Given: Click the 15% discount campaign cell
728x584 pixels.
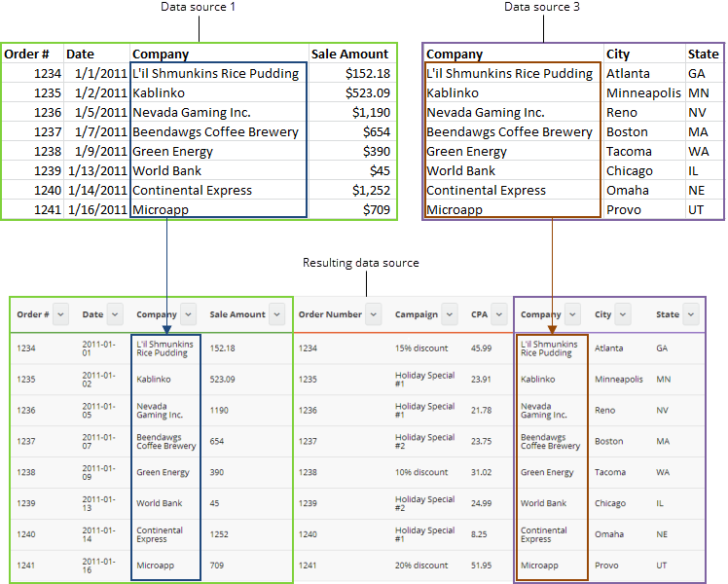Looking at the screenshot, I should tap(421, 347).
